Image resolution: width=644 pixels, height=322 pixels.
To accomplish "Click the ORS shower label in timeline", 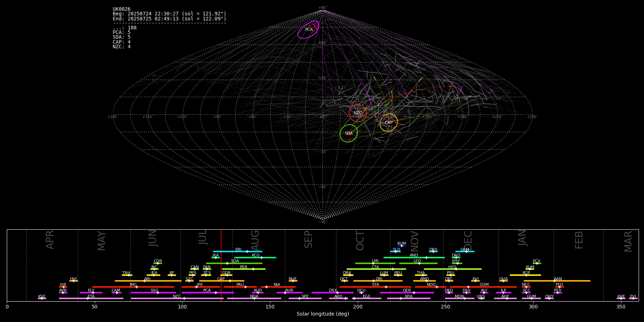I will tap(433, 250).
